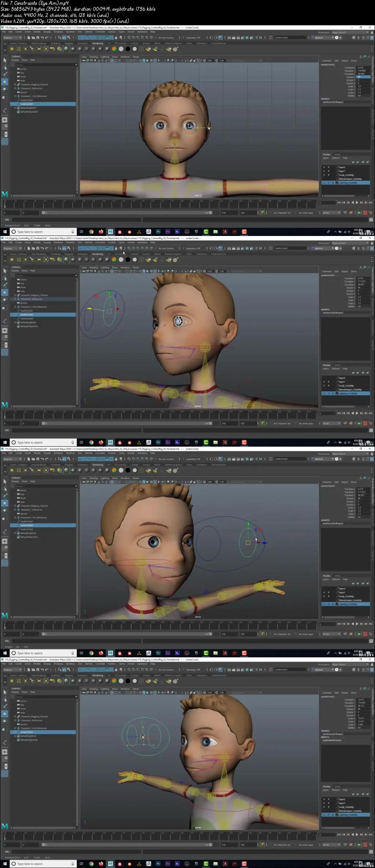This screenshot has width=375, height=868.
Task: In top frame, click Play Forward button
Action: tap(357, 202)
